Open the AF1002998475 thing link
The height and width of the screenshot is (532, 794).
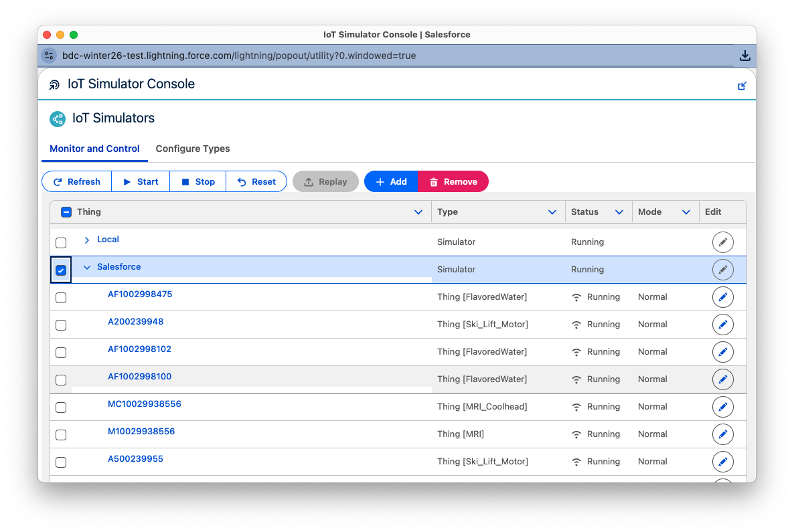[140, 294]
